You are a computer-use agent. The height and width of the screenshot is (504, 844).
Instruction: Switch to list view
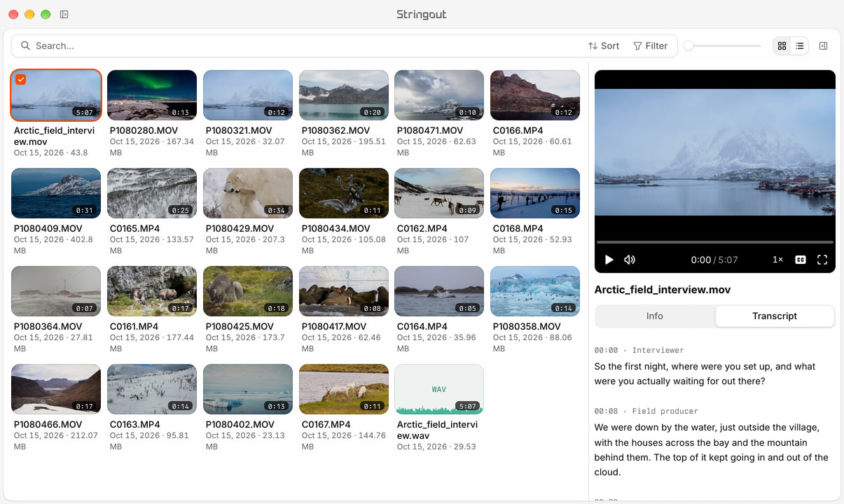click(800, 45)
